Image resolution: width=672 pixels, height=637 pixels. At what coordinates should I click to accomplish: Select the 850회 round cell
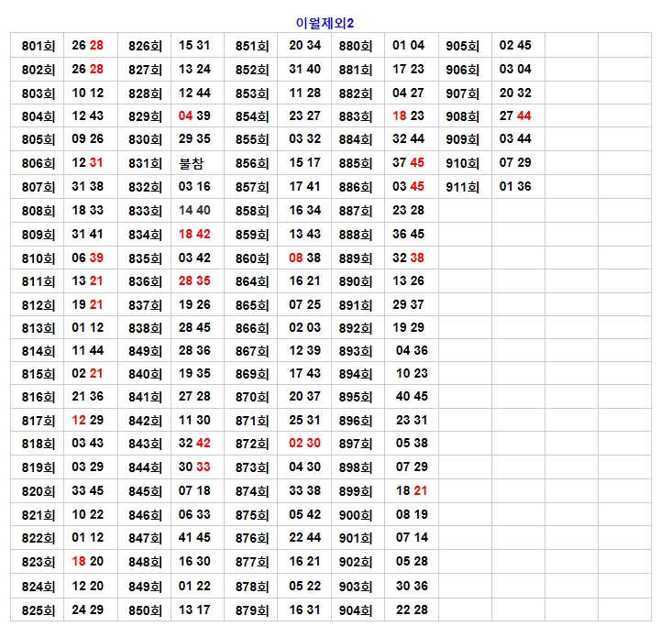[145, 610]
